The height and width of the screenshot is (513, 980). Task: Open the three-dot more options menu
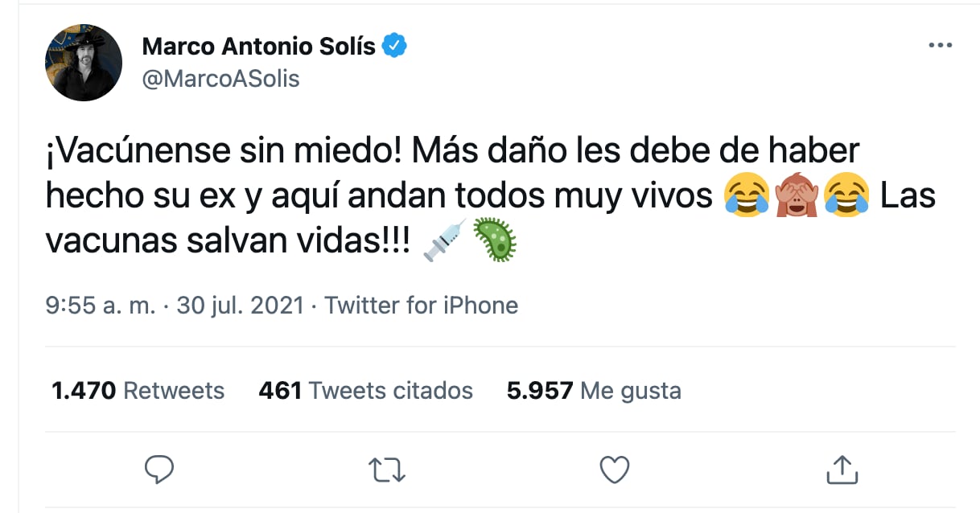click(x=940, y=46)
